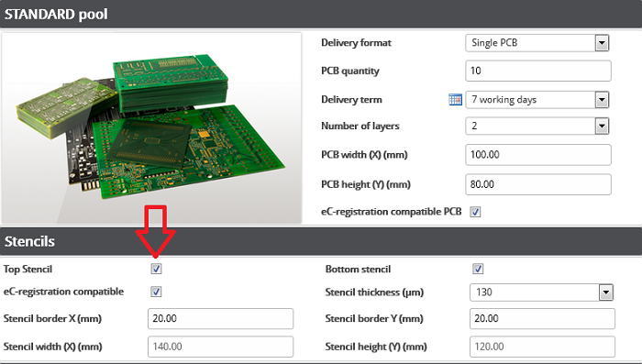
Task: Click the Stencils section header
Action: 321,241
